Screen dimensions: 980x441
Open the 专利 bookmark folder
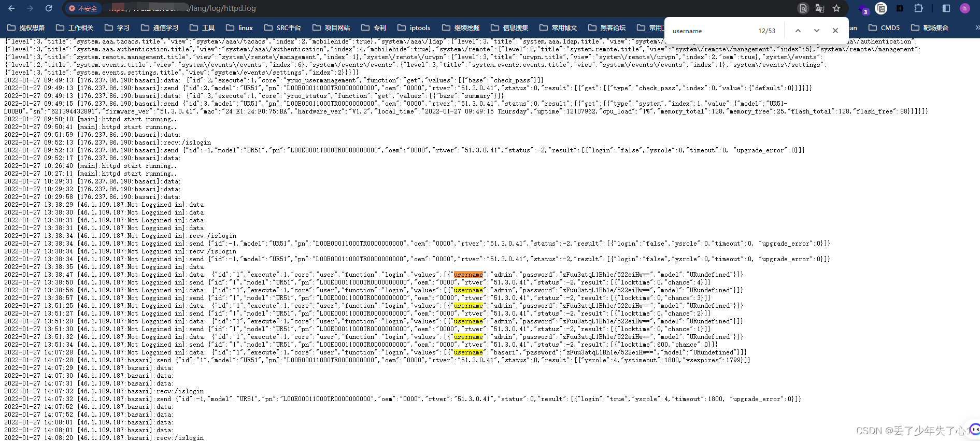coord(374,27)
